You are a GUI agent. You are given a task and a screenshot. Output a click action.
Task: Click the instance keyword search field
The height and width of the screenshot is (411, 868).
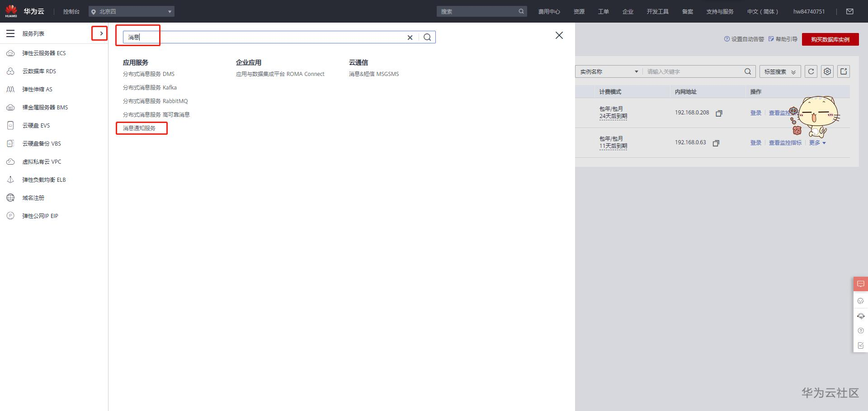tap(693, 71)
